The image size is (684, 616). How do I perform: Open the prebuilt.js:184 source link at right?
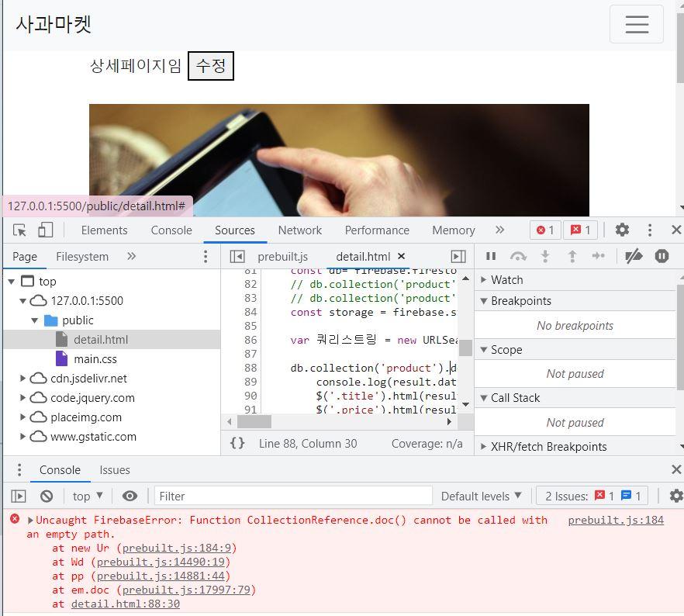pos(616,520)
